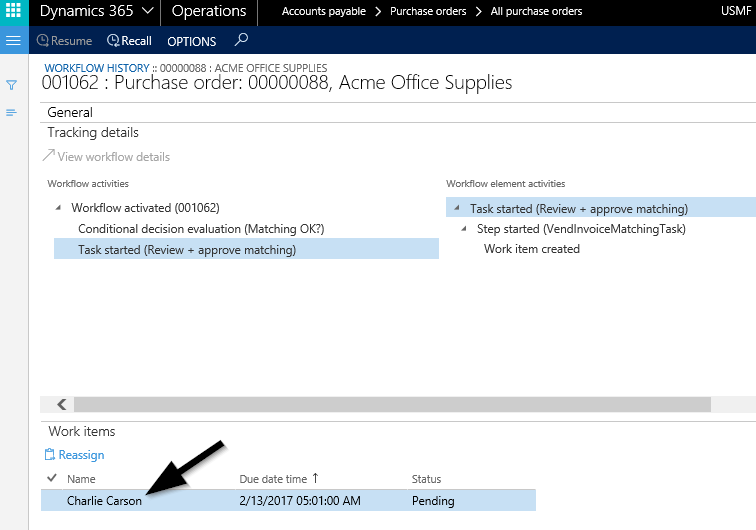The height and width of the screenshot is (530, 756).
Task: Open the app launcher waffle icon
Action: [x=13, y=12]
